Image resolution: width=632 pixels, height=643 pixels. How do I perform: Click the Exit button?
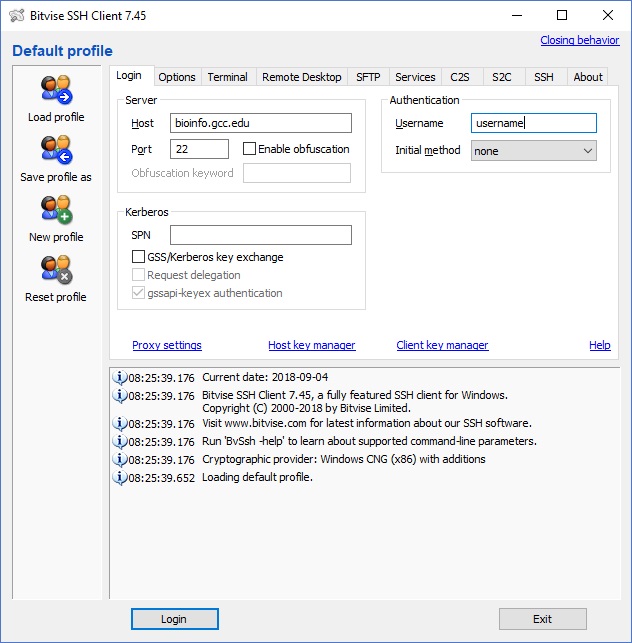pos(543,619)
